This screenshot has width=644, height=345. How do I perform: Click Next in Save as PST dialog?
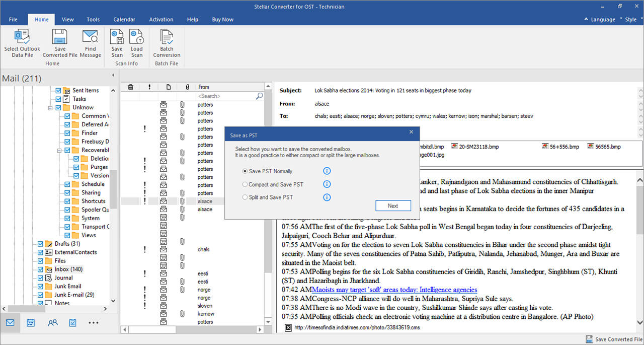(393, 205)
